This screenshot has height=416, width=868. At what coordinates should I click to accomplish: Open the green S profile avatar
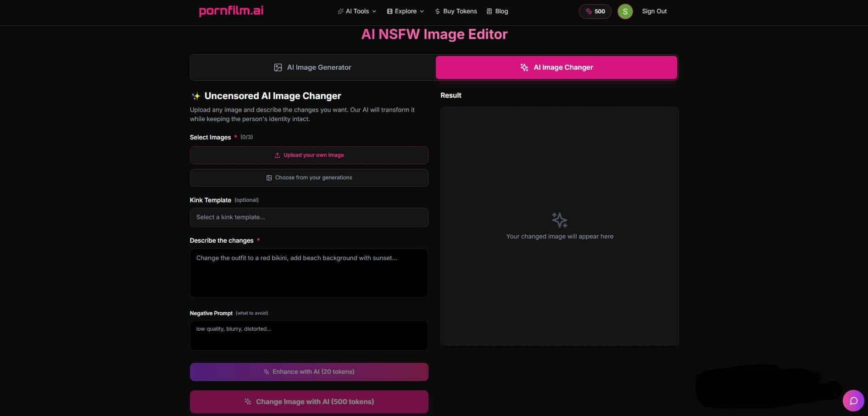625,11
